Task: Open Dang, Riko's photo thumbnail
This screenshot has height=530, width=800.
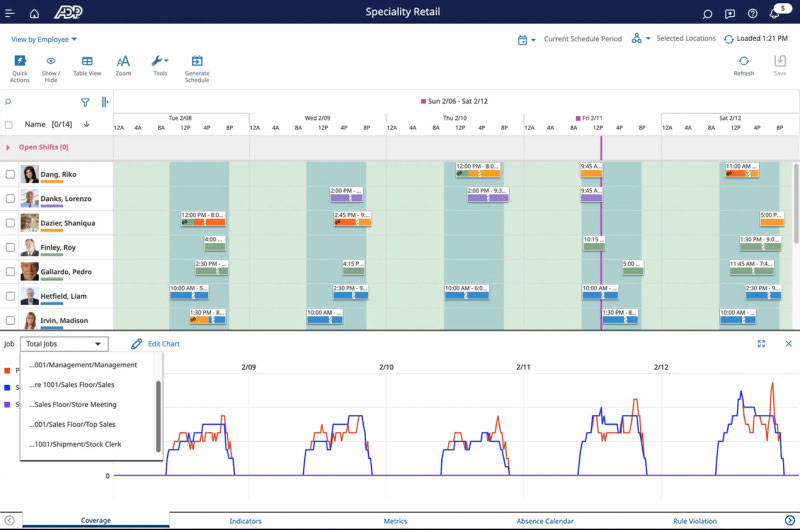Action: pyautogui.click(x=30, y=174)
